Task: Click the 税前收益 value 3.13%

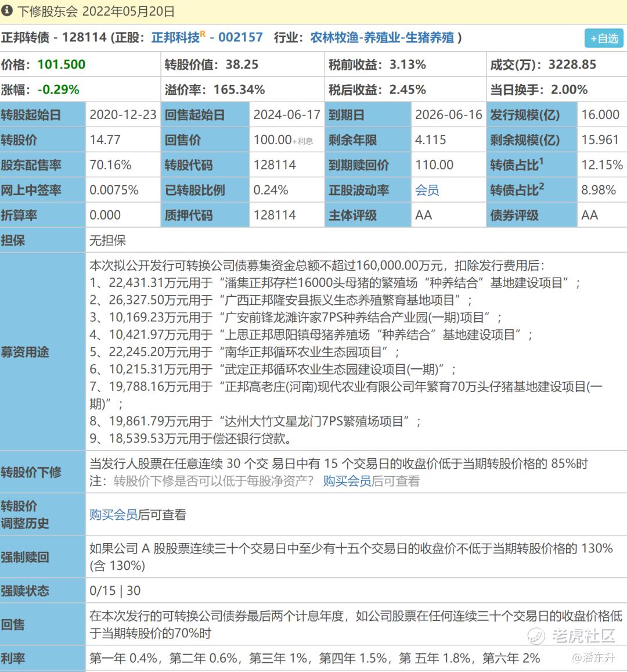Action: coord(408,64)
